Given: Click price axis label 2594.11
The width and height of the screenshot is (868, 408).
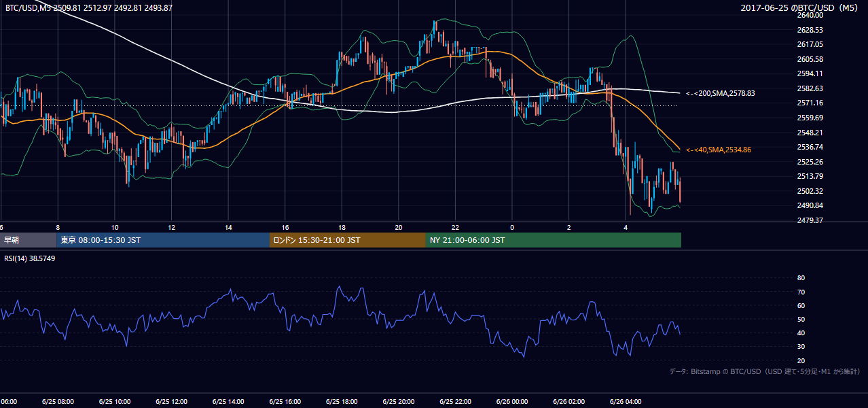Looking at the screenshot, I should [x=810, y=73].
